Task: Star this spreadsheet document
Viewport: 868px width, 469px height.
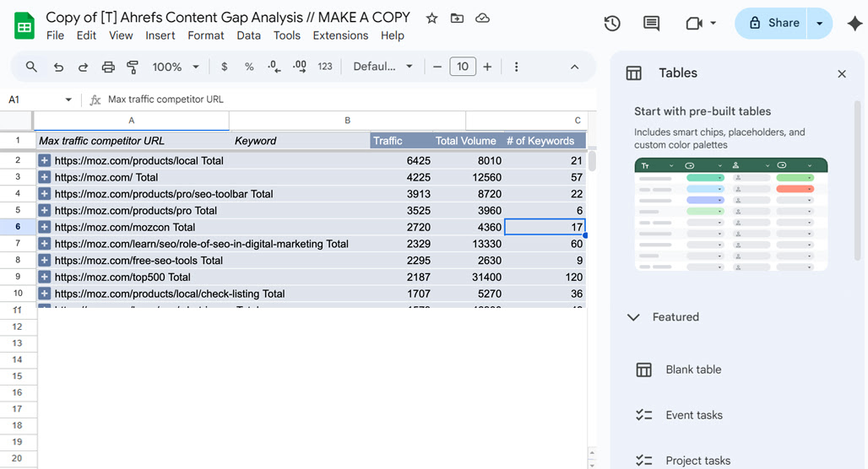Action: click(x=431, y=19)
